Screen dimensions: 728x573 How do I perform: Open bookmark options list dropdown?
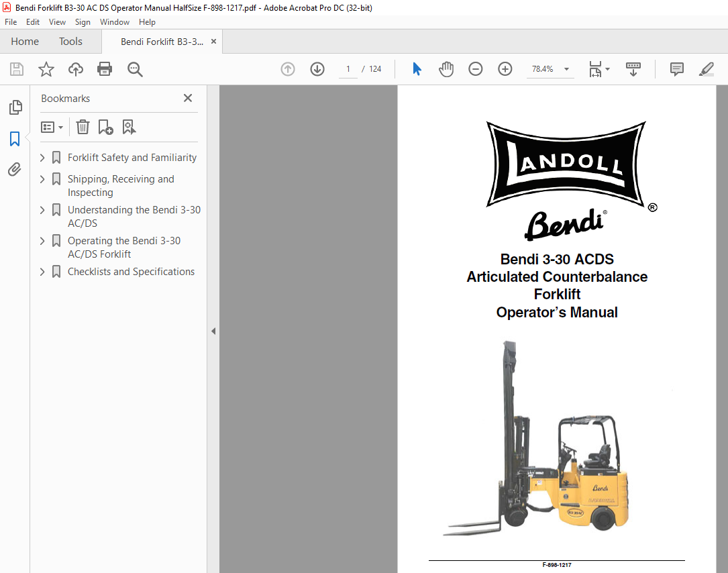point(52,127)
